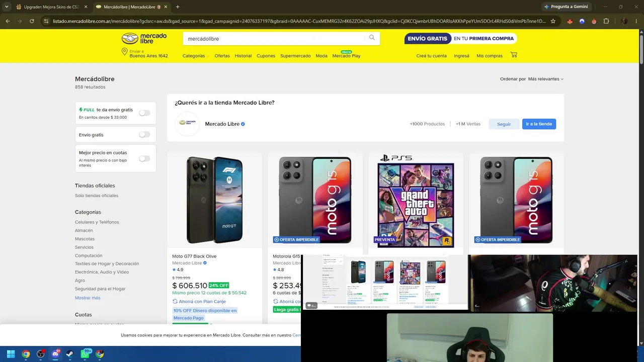644x362 pixels.
Task: Open the Mercado Play menu item
Action: [346, 56]
